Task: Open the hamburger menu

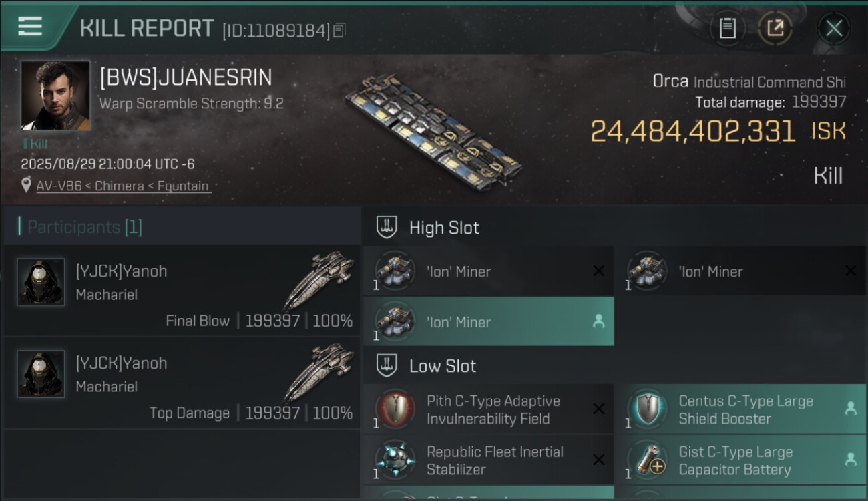Action: pyautogui.click(x=30, y=27)
